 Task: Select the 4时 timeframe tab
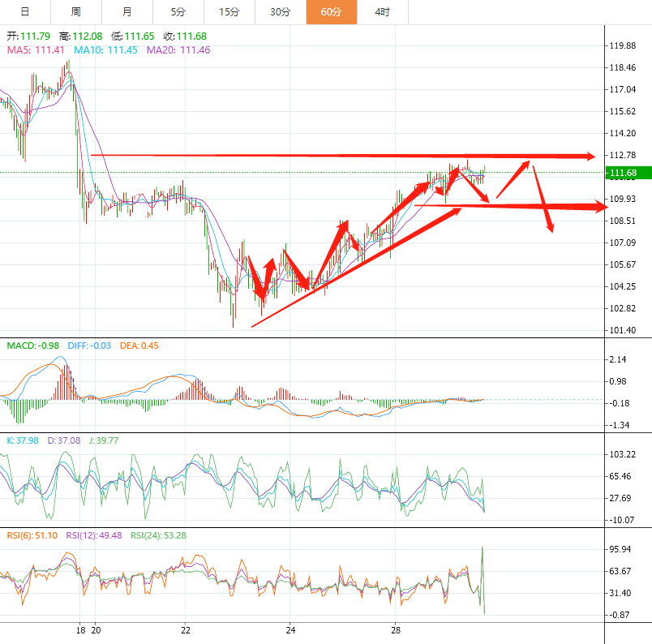tap(383, 12)
